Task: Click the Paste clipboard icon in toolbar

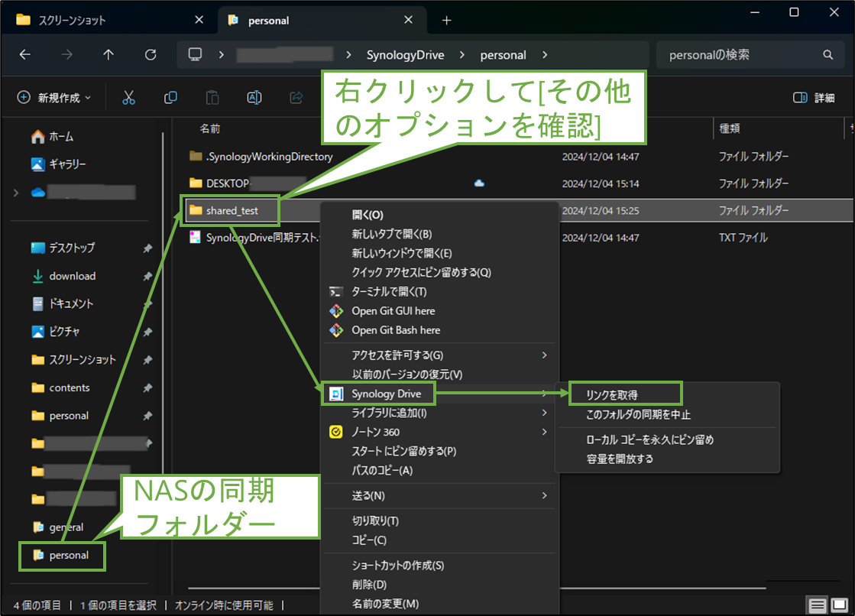Action: pos(212,98)
